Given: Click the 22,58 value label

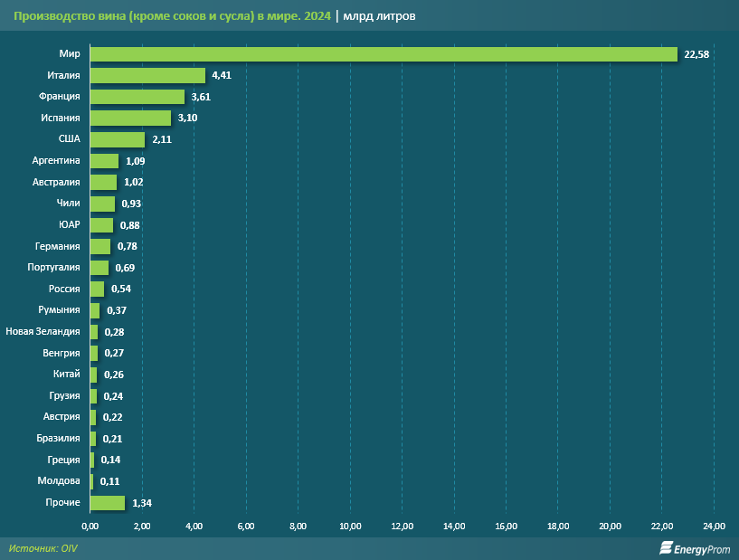Looking at the screenshot, I should point(696,54).
